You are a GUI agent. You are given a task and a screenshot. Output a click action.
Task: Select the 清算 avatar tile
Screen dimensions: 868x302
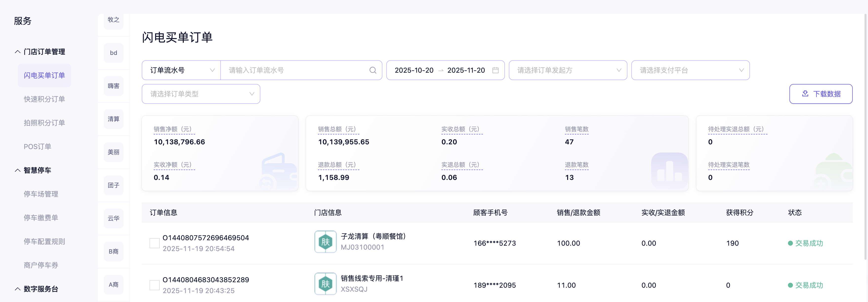tap(114, 119)
